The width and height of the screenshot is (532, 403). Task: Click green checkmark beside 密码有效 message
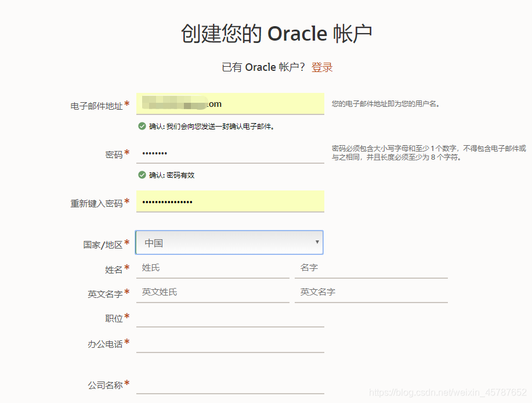coord(142,175)
